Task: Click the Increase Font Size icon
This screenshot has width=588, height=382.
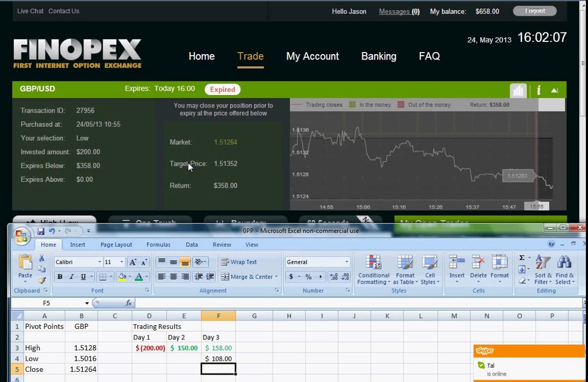Action: pos(132,262)
